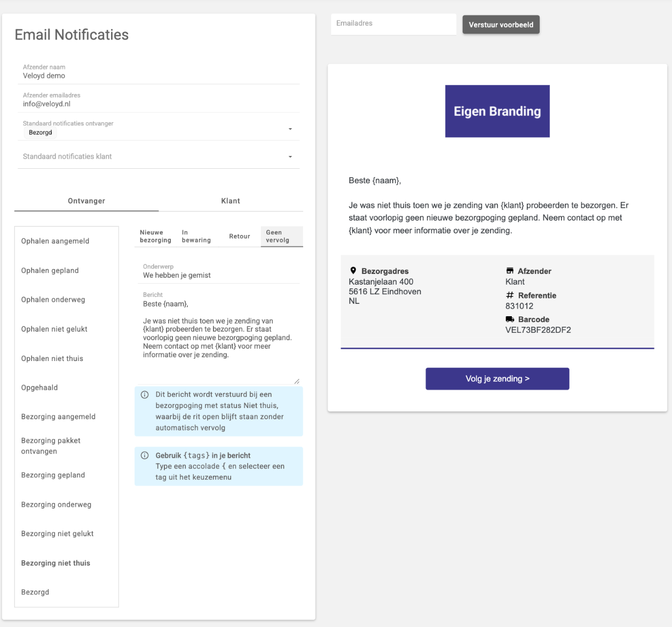Click the reference number 831012

click(x=519, y=306)
